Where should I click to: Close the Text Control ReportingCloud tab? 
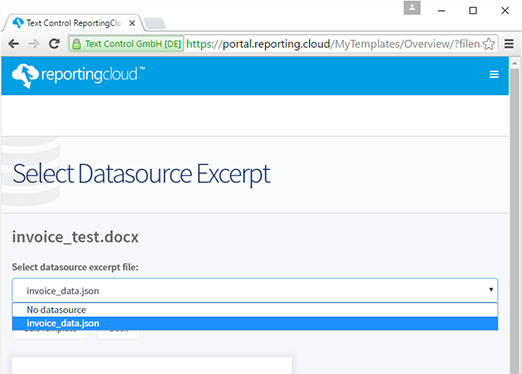(132, 23)
